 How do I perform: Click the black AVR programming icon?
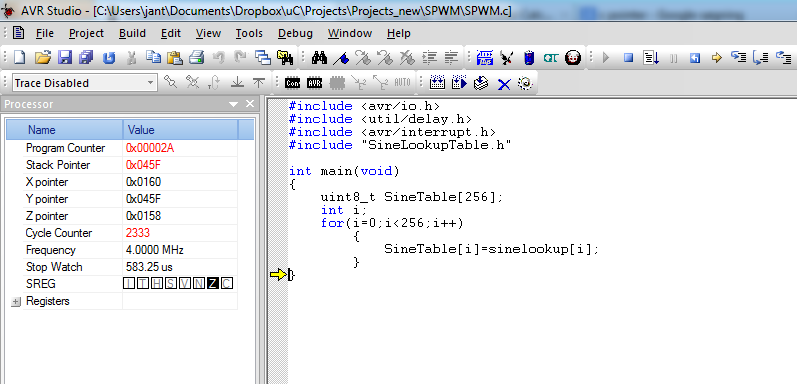315,83
